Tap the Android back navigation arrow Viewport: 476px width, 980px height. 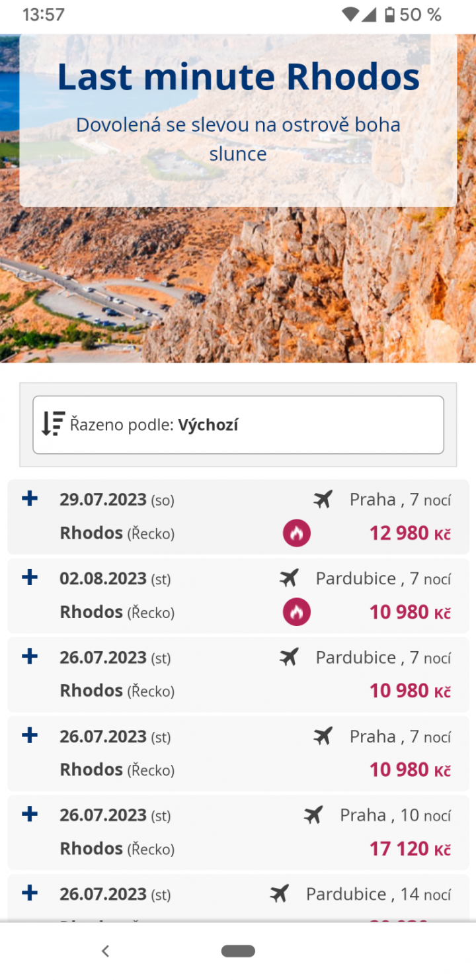105,951
